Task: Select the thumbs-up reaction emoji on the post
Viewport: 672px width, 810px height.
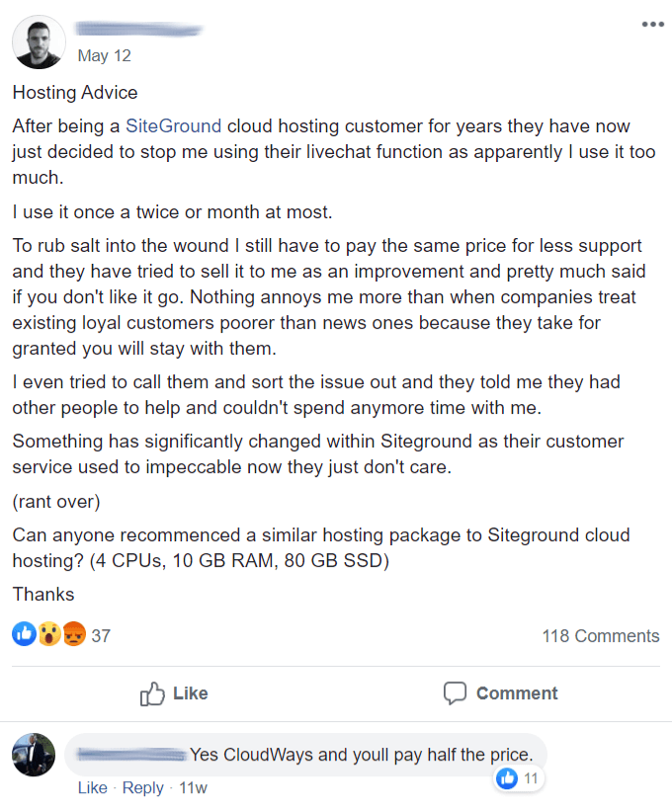Action: [23, 633]
